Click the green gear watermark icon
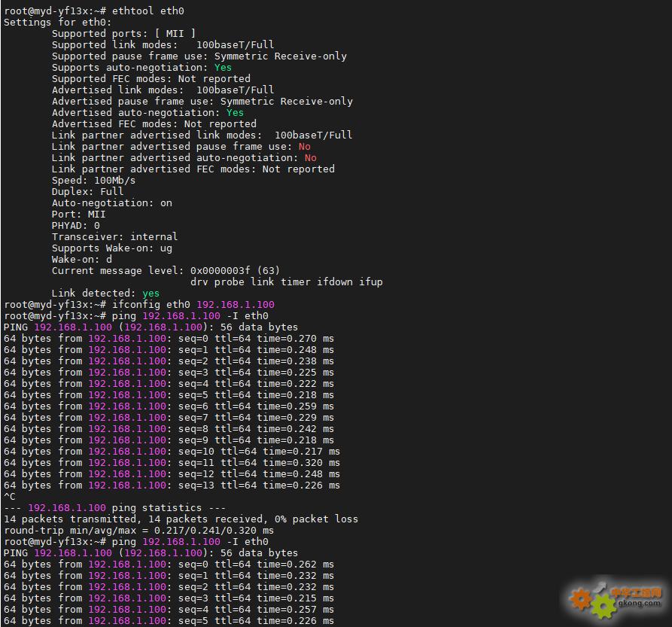 (602, 607)
